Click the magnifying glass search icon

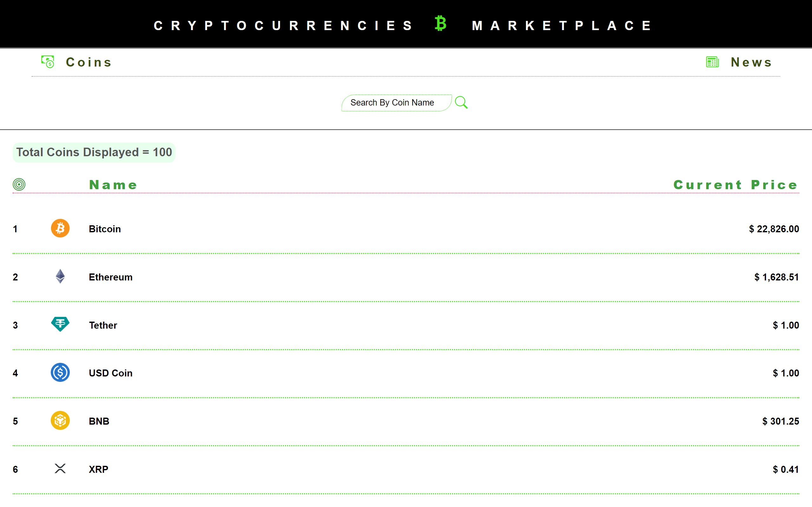pyautogui.click(x=462, y=103)
